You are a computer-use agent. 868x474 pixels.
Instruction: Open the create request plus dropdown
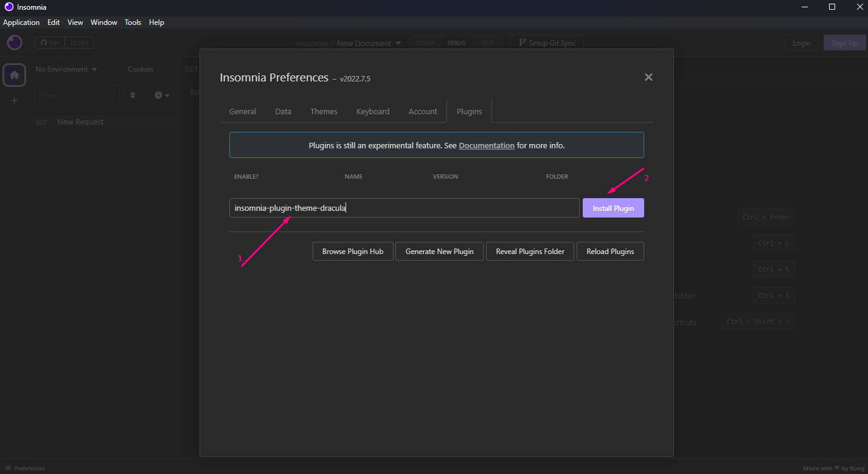(x=162, y=95)
